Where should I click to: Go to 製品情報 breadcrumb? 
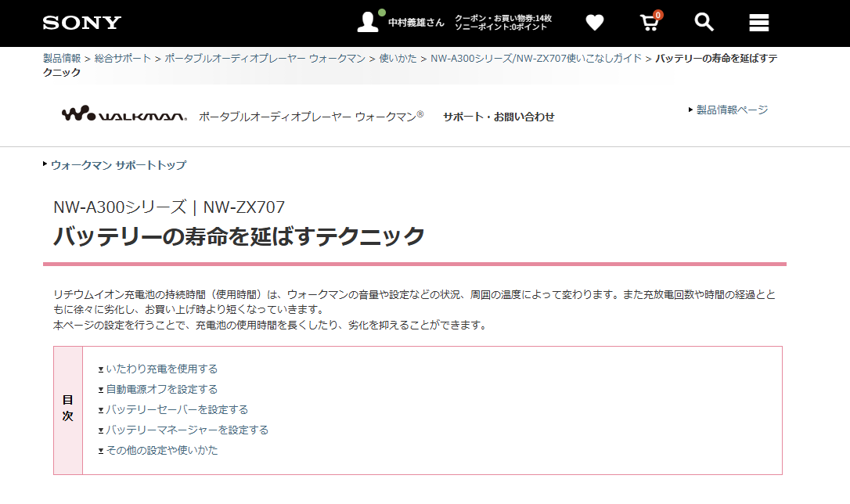tap(62, 58)
